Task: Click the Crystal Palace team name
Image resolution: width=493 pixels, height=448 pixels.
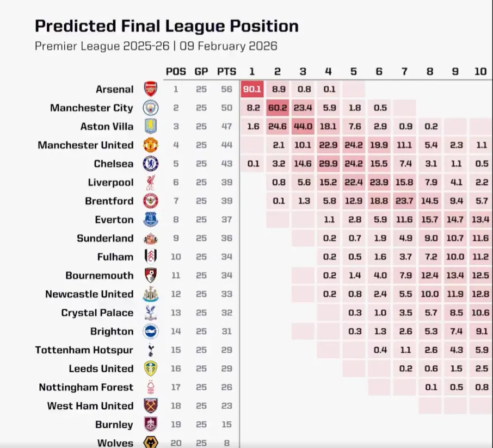Action: (x=97, y=313)
